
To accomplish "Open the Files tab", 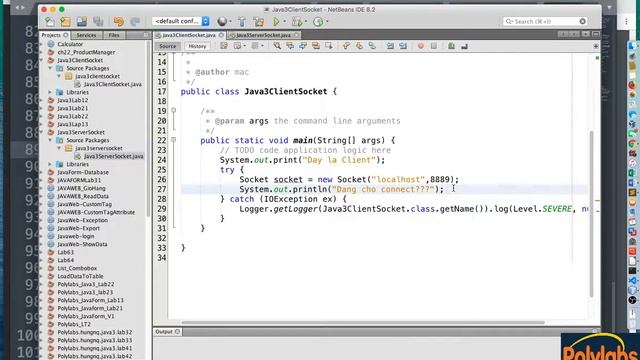I will click(114, 35).
